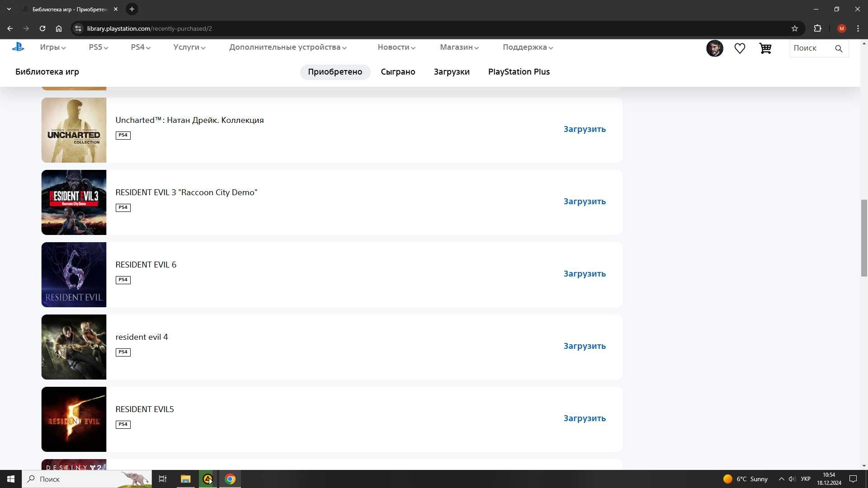Expand Дополнительные устройства menu
The height and width of the screenshot is (488, 868).
click(288, 47)
